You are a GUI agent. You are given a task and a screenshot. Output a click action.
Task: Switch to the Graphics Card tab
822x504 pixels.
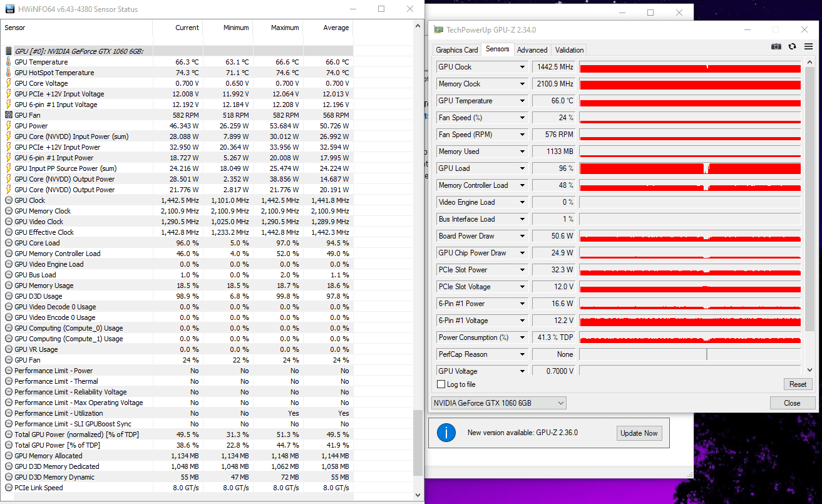tap(457, 50)
